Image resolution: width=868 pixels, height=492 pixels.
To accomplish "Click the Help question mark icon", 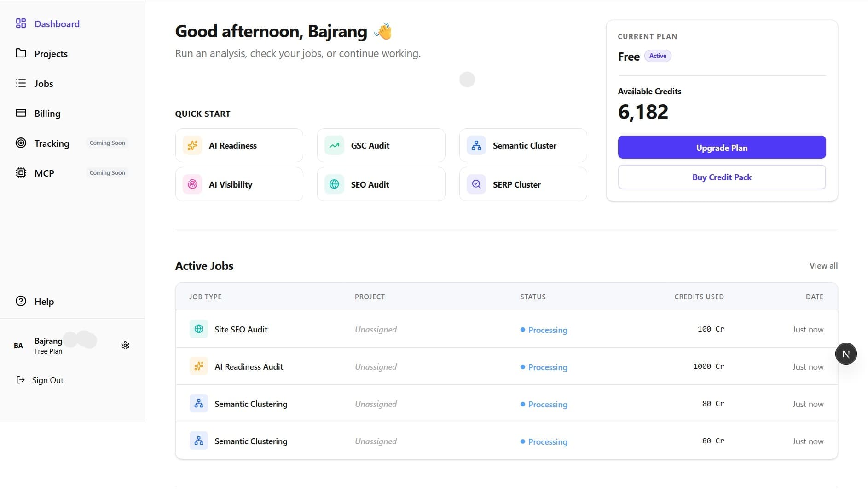I will coord(21,301).
